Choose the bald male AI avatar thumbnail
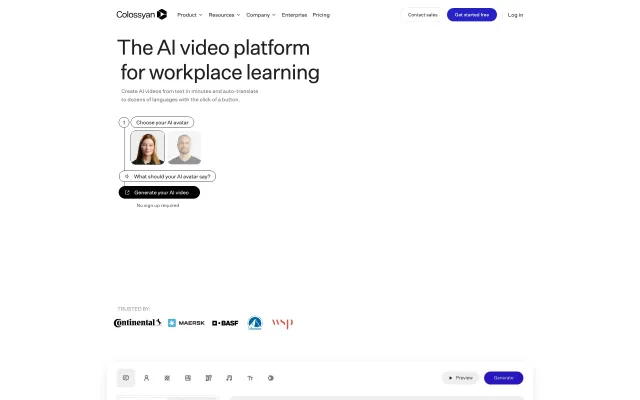640x400 pixels. tap(184, 148)
